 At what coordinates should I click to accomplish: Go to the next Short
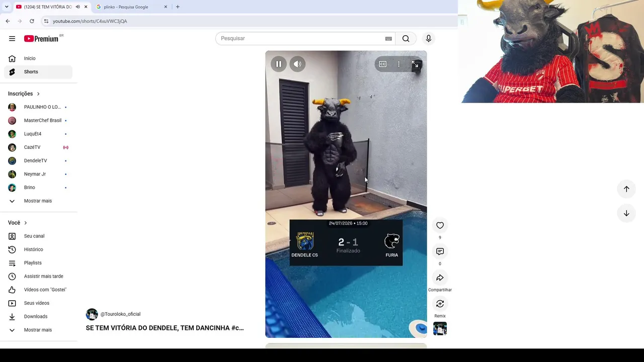click(626, 213)
